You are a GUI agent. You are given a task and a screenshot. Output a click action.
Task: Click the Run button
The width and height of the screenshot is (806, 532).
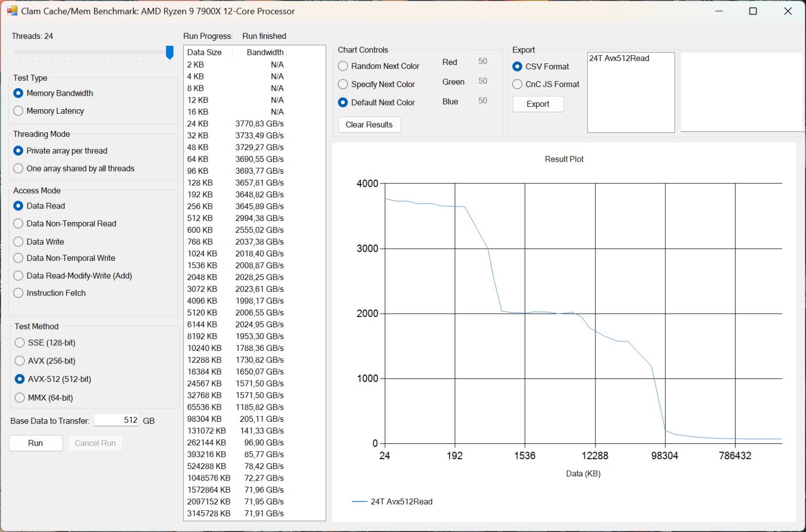(x=36, y=443)
